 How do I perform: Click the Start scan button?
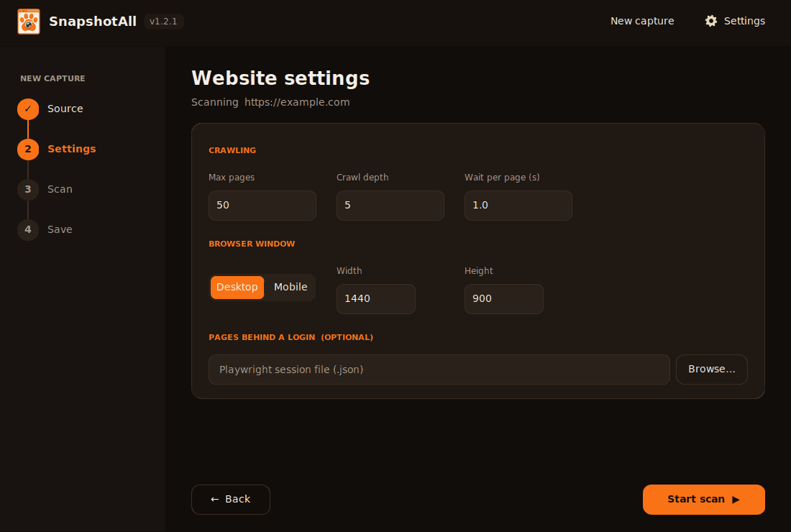coord(704,500)
